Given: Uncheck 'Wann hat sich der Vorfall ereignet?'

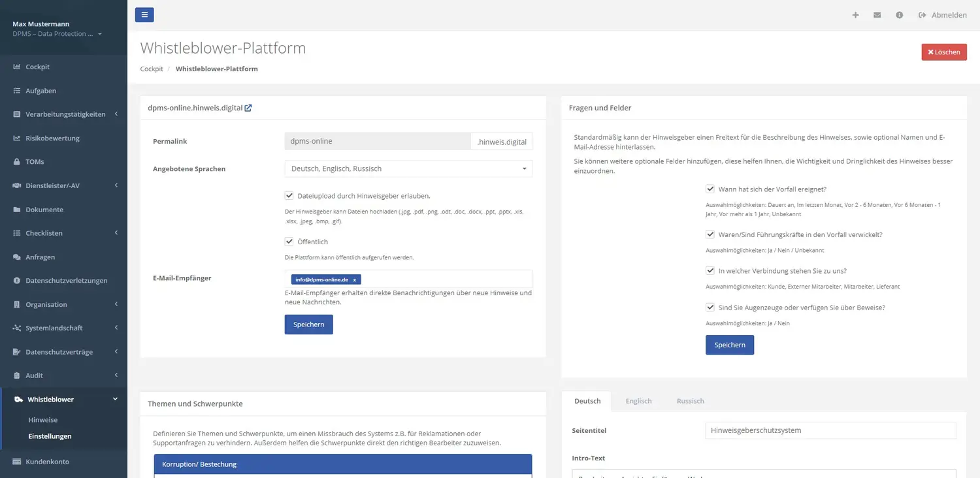Looking at the screenshot, I should 710,189.
